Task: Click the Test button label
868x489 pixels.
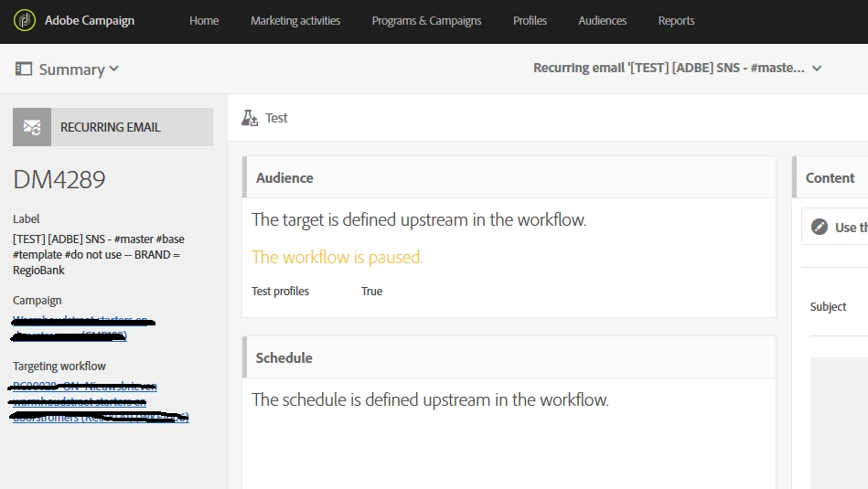Action: [276, 118]
